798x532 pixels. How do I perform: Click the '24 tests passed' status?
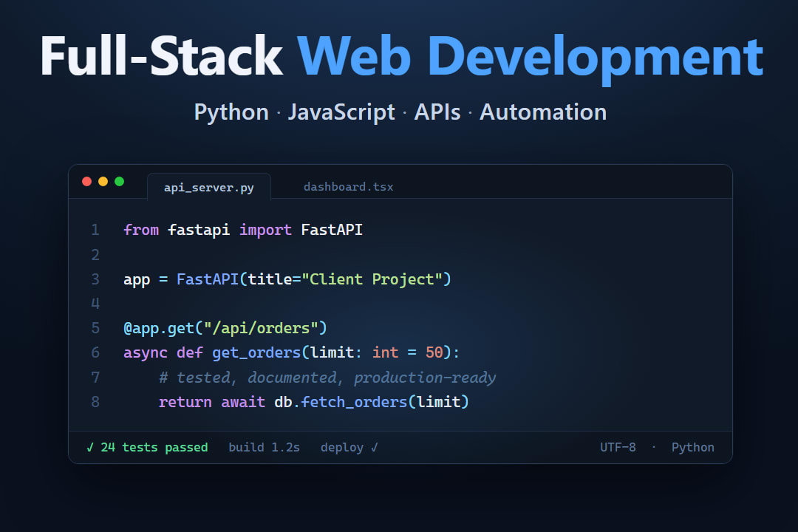click(x=147, y=448)
